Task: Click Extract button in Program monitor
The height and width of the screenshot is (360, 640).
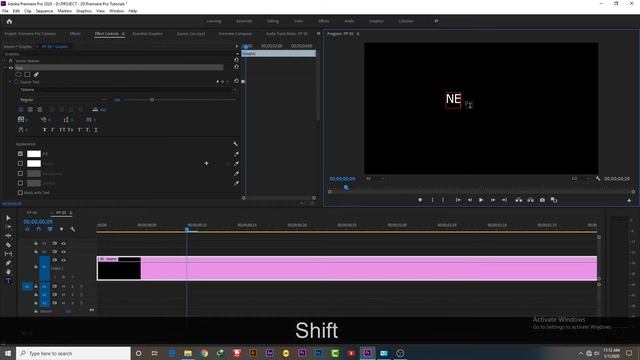Action: [530, 200]
